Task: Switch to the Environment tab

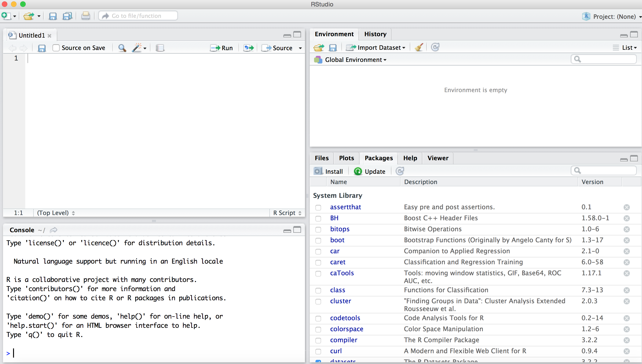Action: point(334,34)
